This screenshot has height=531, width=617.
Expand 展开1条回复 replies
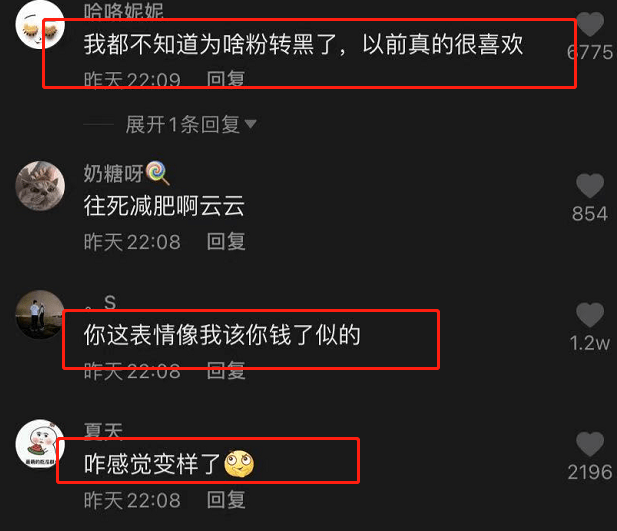pos(183,125)
